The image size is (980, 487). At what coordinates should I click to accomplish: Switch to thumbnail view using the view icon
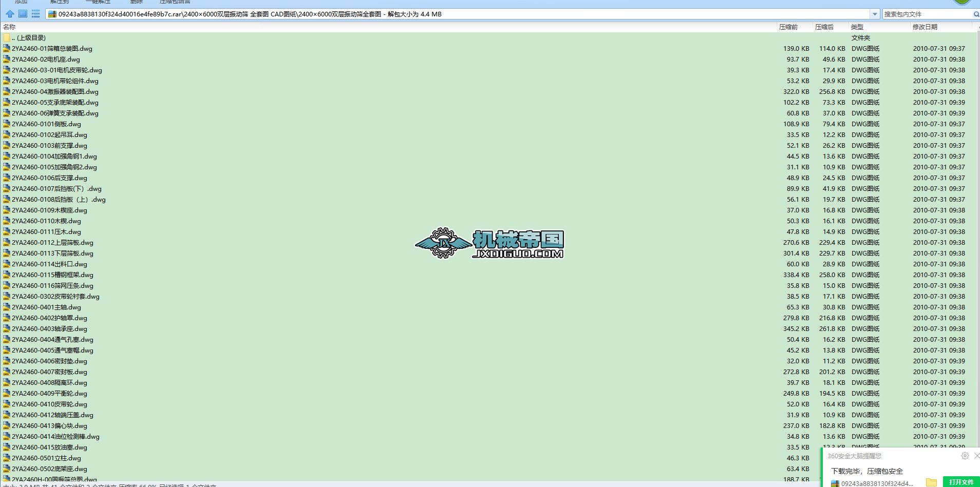coord(22,14)
